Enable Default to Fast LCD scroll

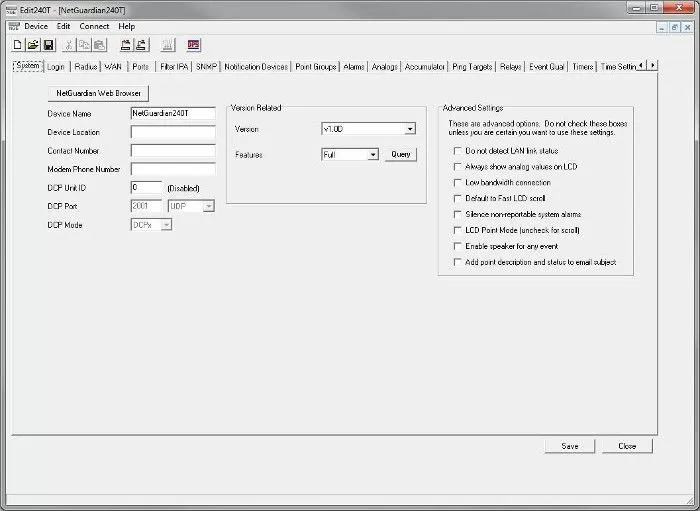click(457, 198)
